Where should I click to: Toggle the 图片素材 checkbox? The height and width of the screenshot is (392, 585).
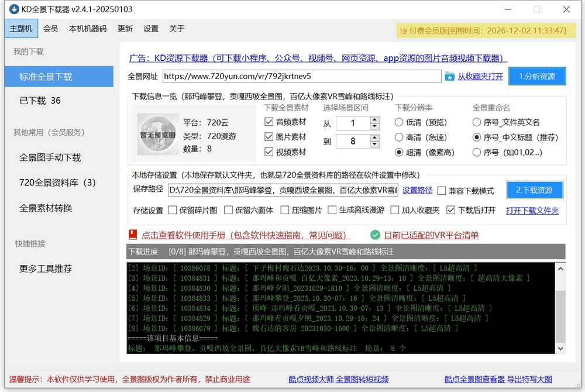269,137
